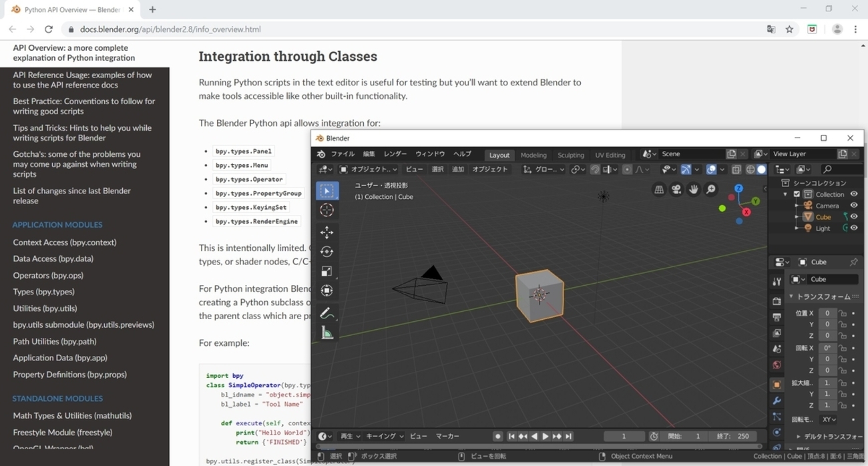868x466 pixels.
Task: Toggle proportional editing button in viewport header
Action: (627, 170)
